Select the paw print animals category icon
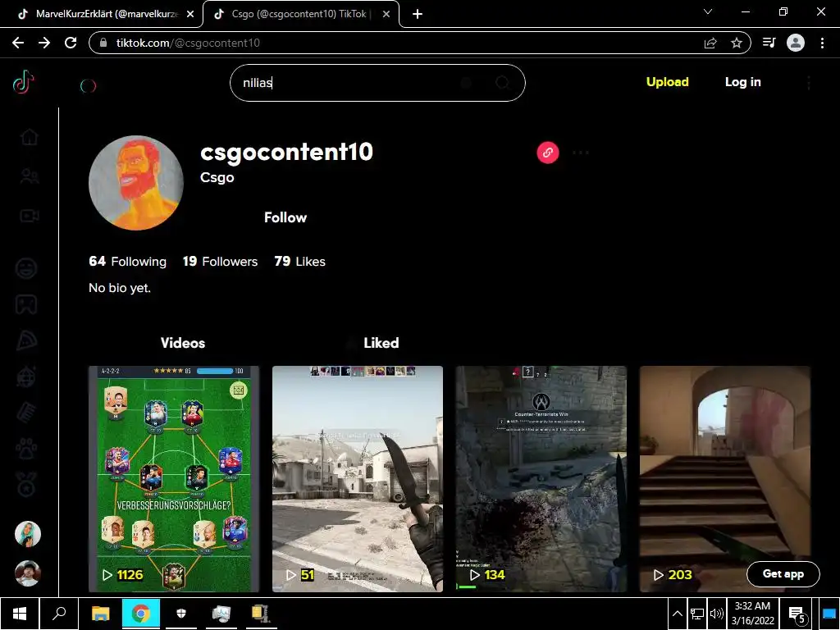This screenshot has height=630, width=840. pos(26,450)
